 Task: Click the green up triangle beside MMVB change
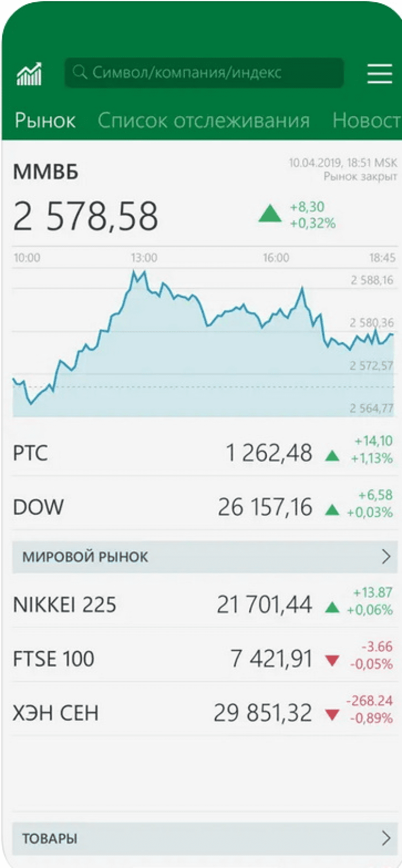(x=270, y=213)
